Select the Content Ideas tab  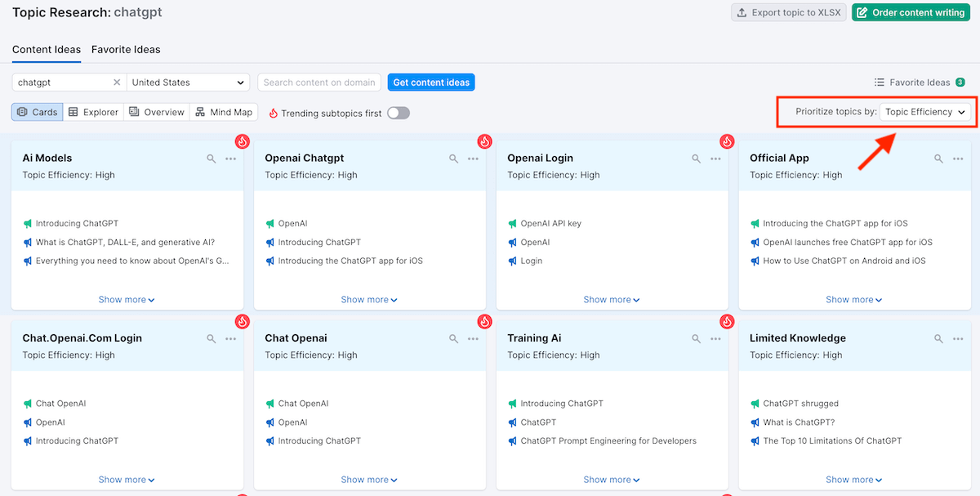(x=47, y=49)
